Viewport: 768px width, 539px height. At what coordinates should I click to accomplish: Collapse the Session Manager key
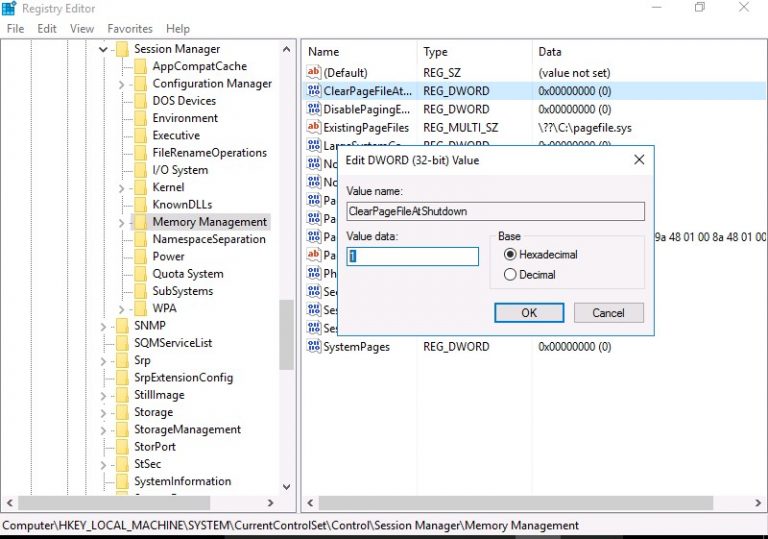coord(103,49)
